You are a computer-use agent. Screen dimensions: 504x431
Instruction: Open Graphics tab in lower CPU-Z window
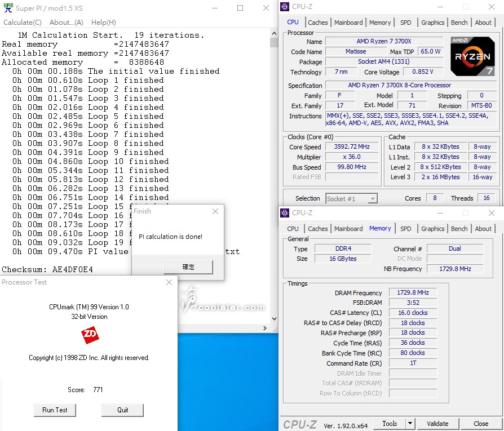tap(432, 229)
